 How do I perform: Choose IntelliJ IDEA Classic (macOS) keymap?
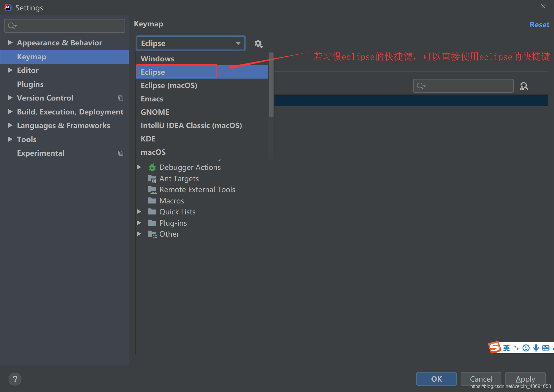202,125
